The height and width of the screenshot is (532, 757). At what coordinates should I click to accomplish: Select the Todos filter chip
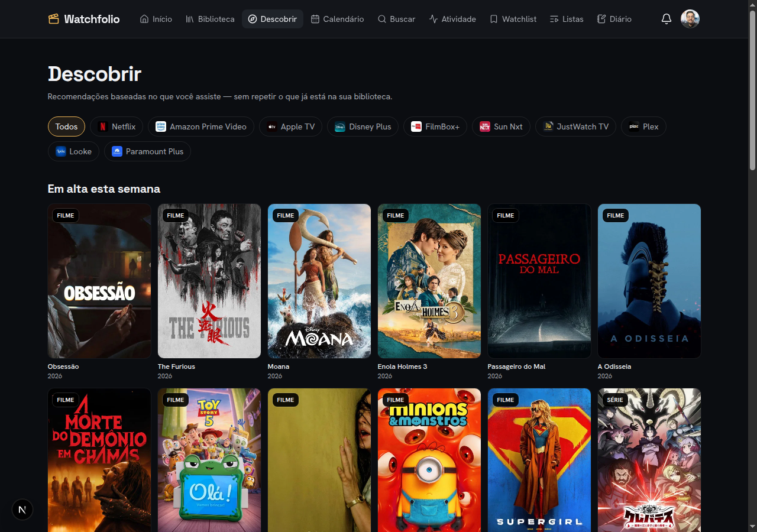pos(66,126)
